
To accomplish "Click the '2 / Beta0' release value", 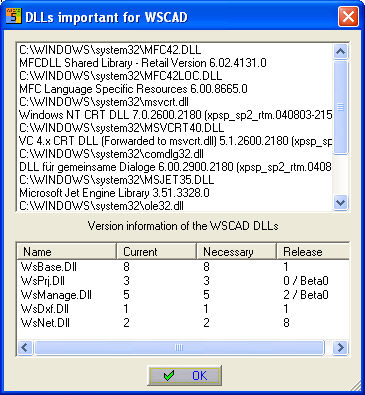I will (306, 295).
